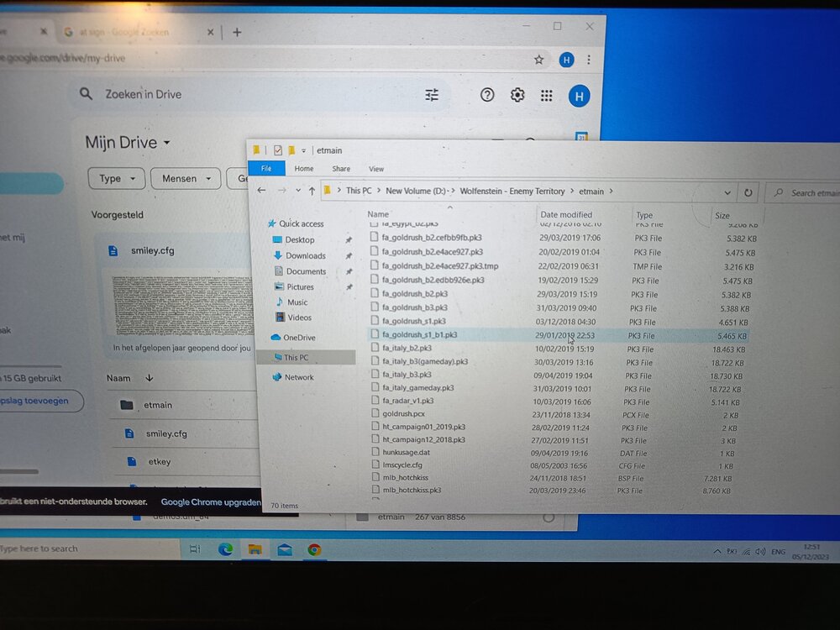Open Mail app from the taskbar

[x=285, y=549]
